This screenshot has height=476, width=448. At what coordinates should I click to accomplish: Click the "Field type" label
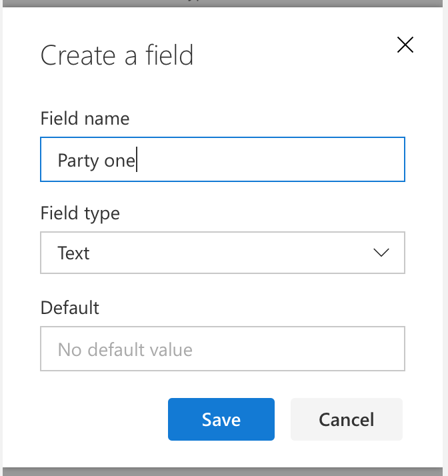click(x=80, y=213)
